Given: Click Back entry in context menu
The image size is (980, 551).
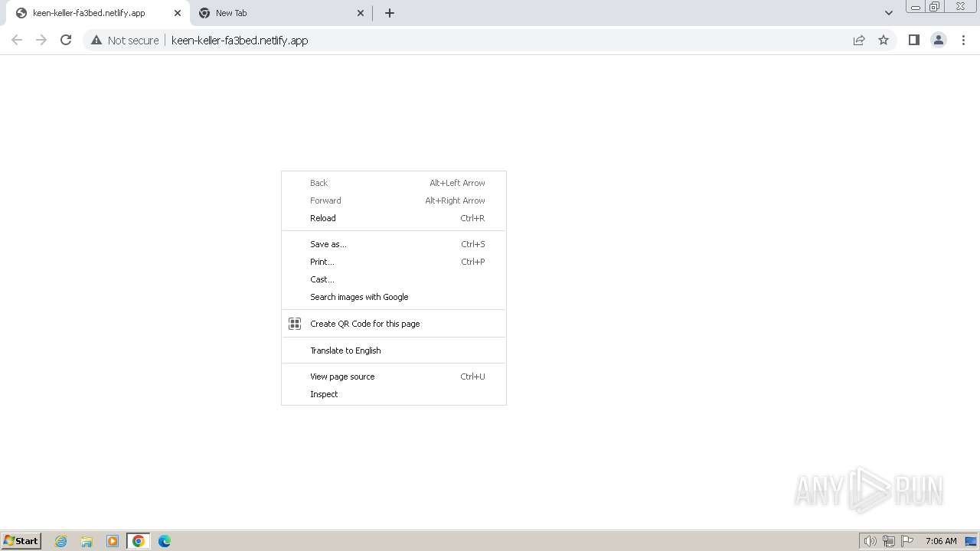Looking at the screenshot, I should [x=394, y=183].
